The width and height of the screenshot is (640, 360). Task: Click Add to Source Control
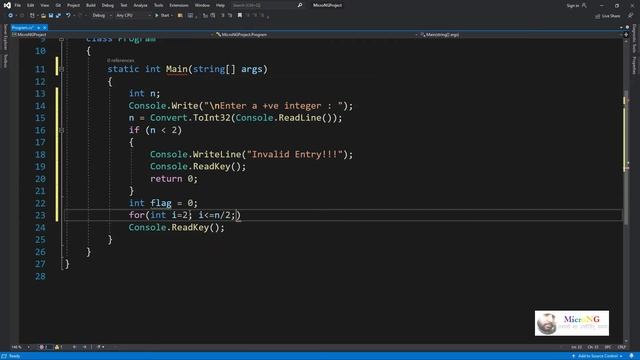pyautogui.click(x=597, y=356)
